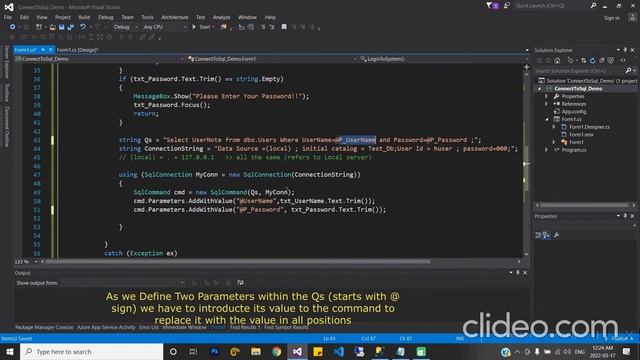Switch to the Form1.cs [Design] tab
This screenshot has width=640, height=360.
[78, 50]
